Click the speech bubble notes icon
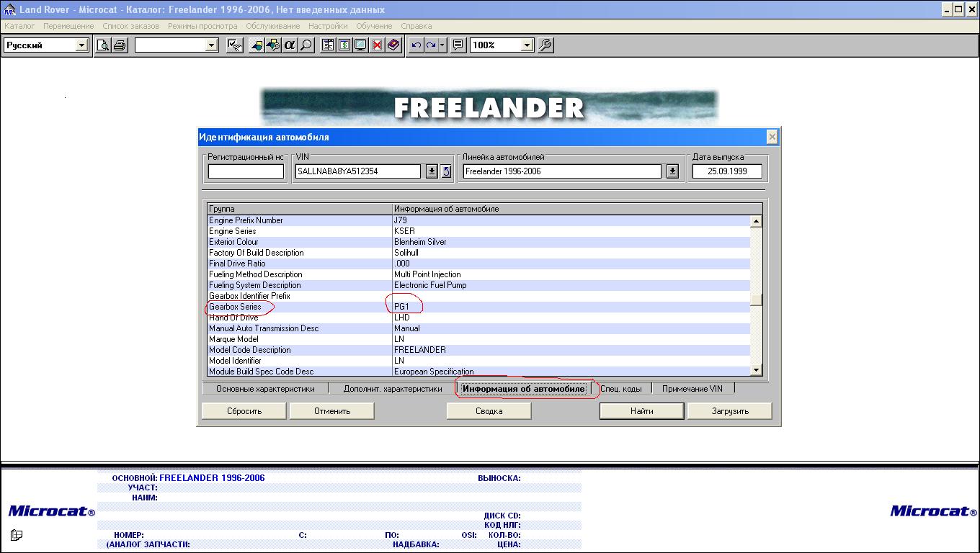Screen dimensions: 980x553 click(458, 45)
